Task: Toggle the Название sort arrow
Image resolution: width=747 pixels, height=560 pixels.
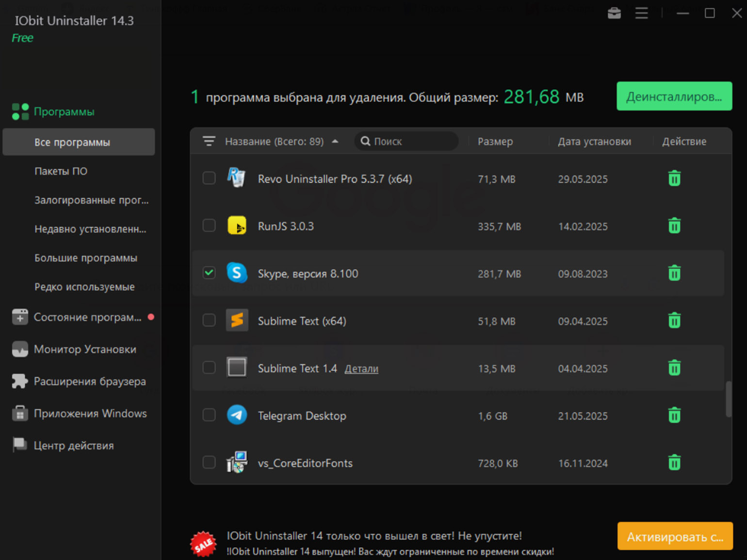Action: 335,142
